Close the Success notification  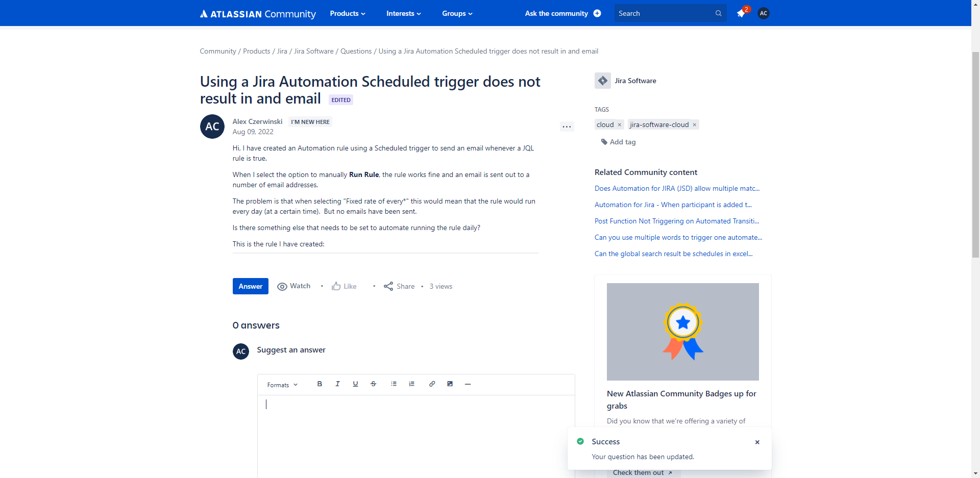pos(757,442)
